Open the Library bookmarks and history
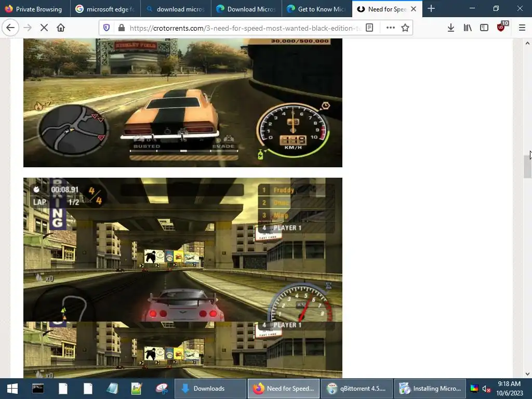This screenshot has width=532, height=399. click(468, 28)
